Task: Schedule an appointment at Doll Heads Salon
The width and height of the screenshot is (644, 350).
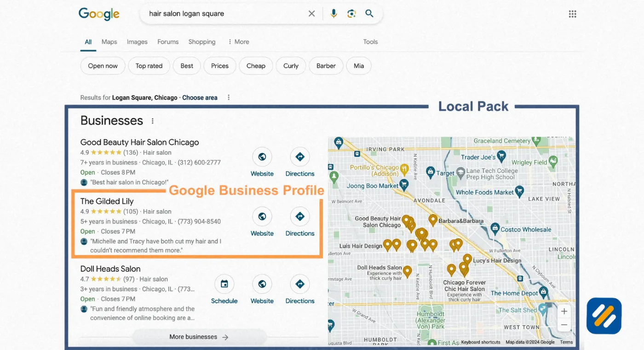Action: pyautogui.click(x=224, y=284)
